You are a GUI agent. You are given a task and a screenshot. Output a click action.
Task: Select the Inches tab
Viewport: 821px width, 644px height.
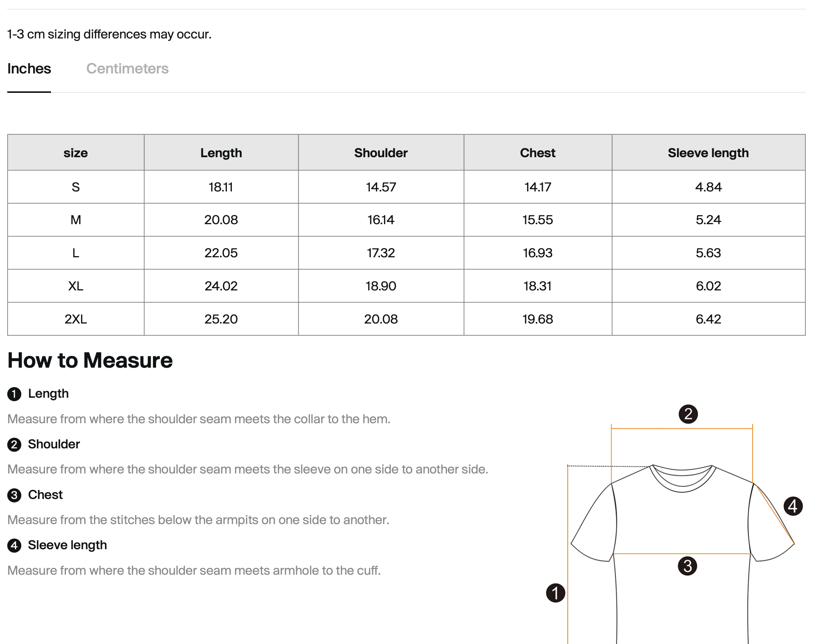point(29,69)
